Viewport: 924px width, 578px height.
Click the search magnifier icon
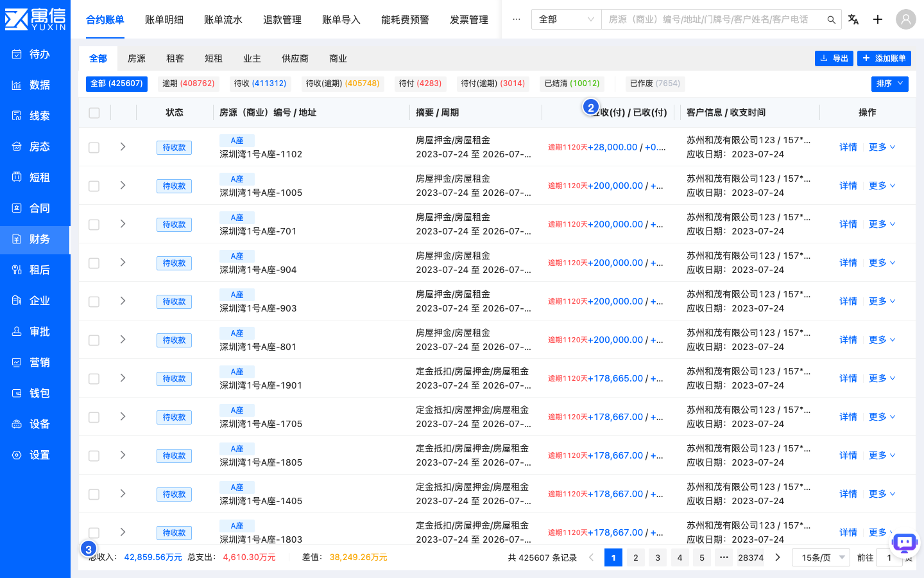(831, 20)
